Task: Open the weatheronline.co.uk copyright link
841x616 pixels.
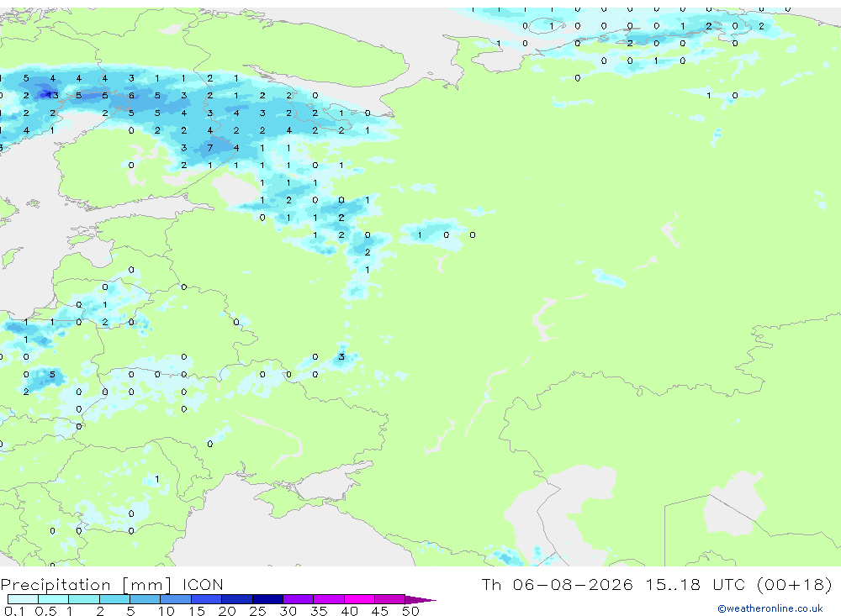Action: click(770, 608)
